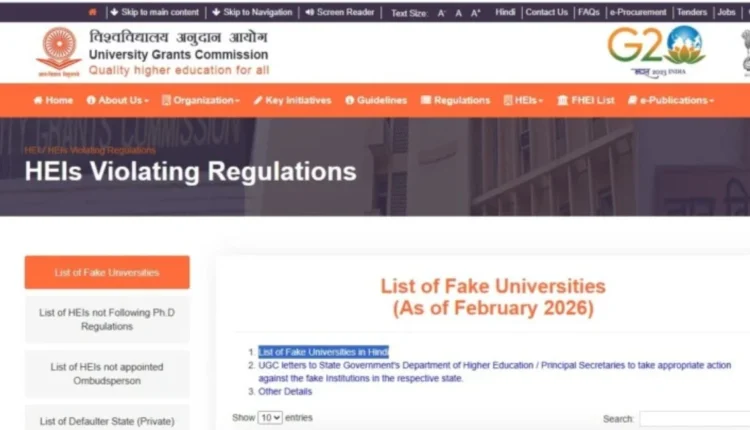Open the Screen Reader link

[x=340, y=12]
